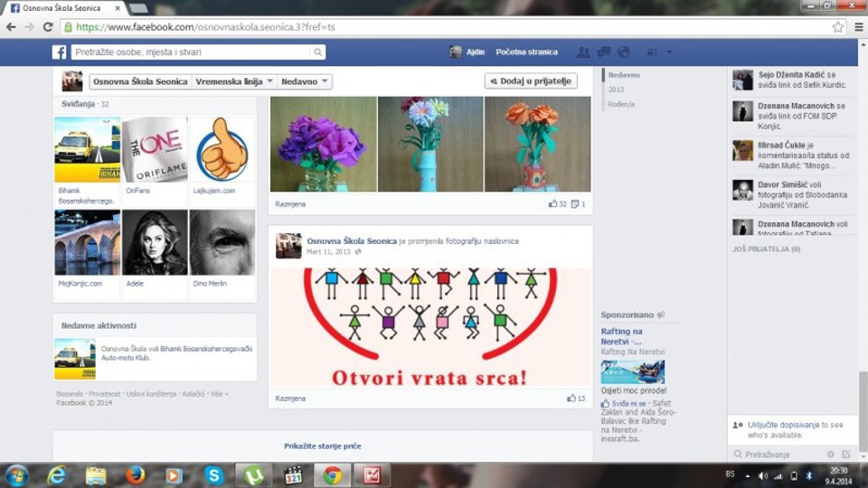Click Prikažite starije priče link
868x488 pixels.
click(x=323, y=446)
